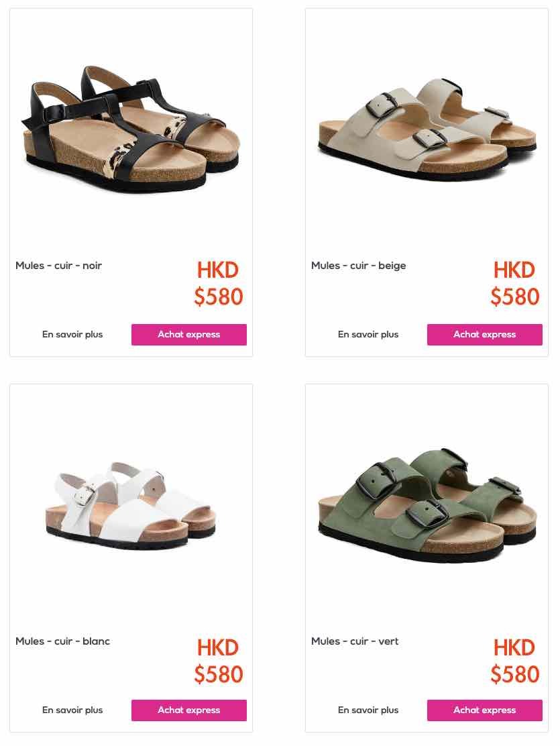
Task: Click the HKD $580 price of blanc mules
Action: pos(219,661)
